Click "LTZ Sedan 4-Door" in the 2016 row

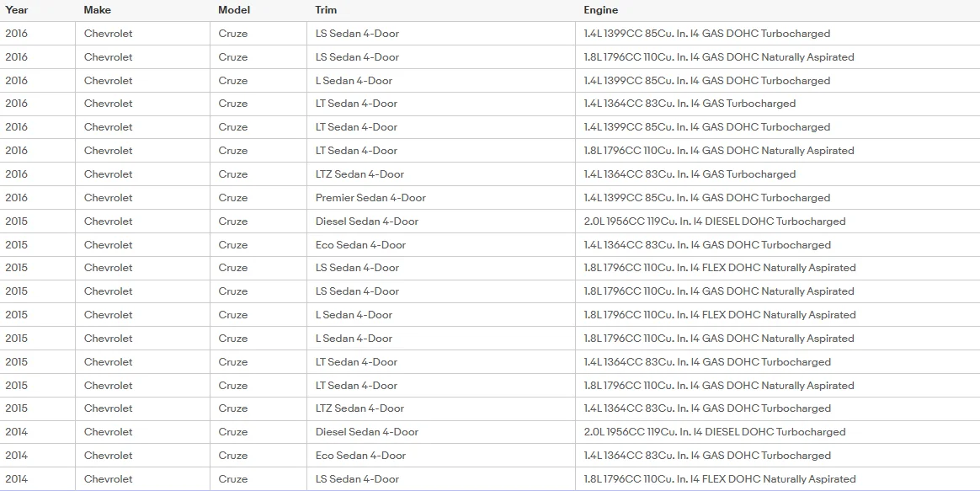click(x=360, y=173)
